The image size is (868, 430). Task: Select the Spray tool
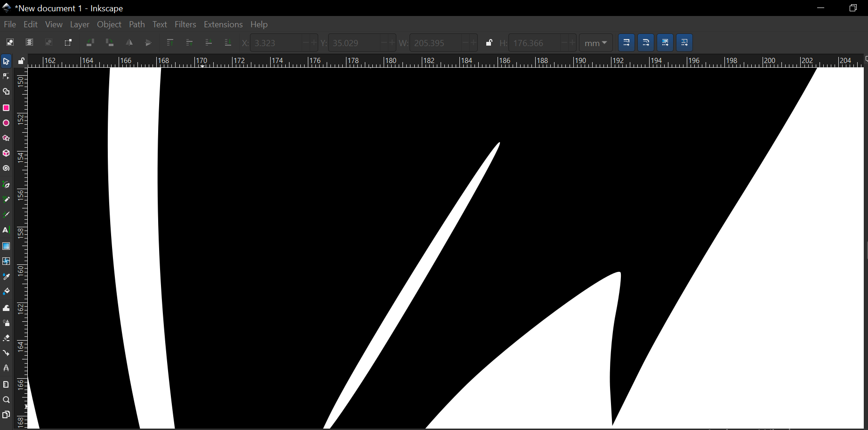pos(6,323)
